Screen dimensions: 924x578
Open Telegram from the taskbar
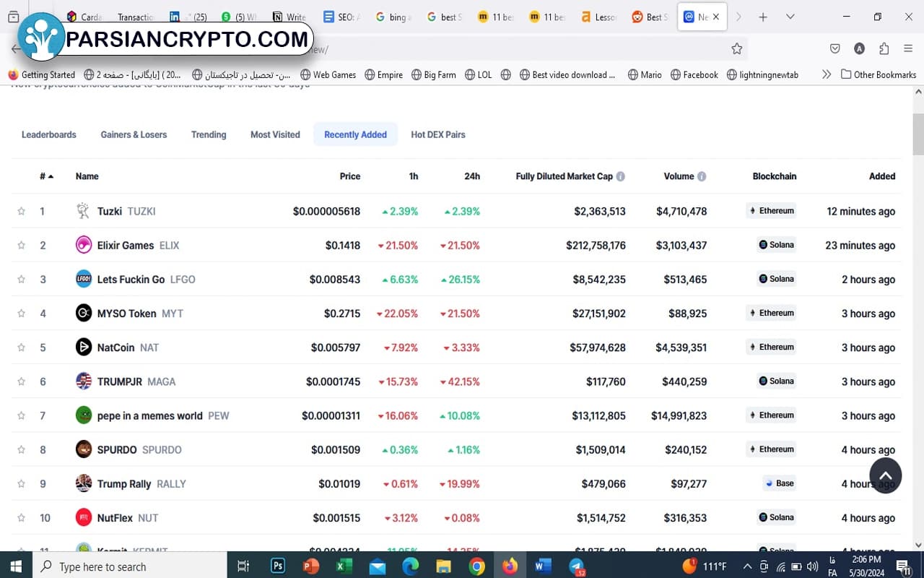click(577, 566)
